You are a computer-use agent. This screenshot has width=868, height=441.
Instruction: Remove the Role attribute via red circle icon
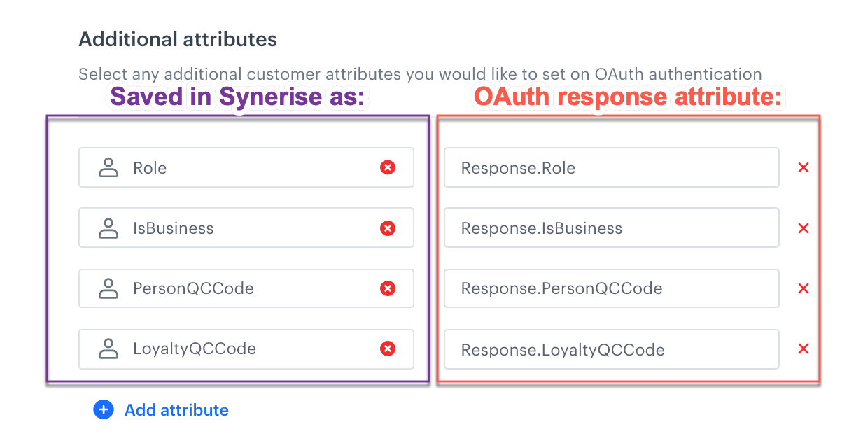tap(388, 167)
